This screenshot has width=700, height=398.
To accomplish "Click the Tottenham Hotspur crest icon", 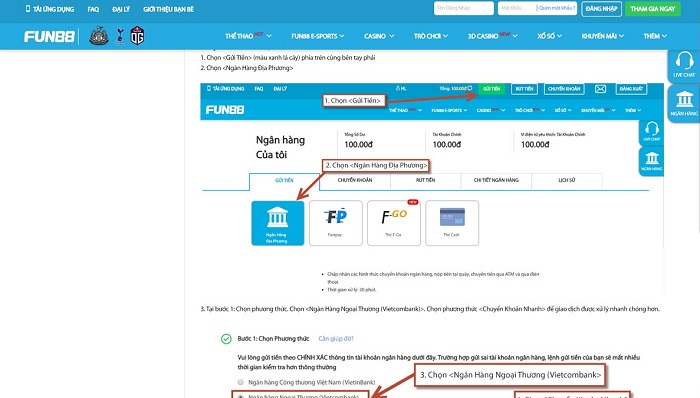I will pyautogui.click(x=120, y=36).
